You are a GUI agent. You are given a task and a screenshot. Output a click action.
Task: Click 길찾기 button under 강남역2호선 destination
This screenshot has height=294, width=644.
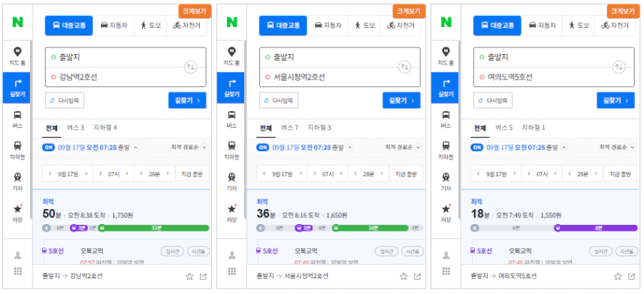click(x=187, y=100)
